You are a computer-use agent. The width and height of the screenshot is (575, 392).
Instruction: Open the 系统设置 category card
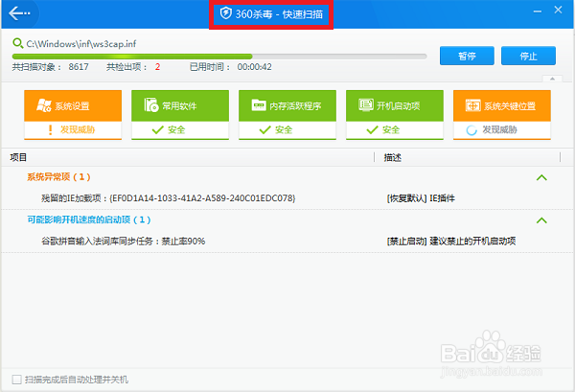click(x=73, y=115)
